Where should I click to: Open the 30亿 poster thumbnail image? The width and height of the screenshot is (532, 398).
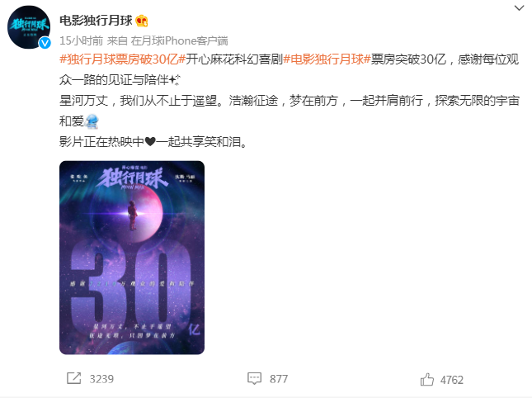tap(132, 258)
